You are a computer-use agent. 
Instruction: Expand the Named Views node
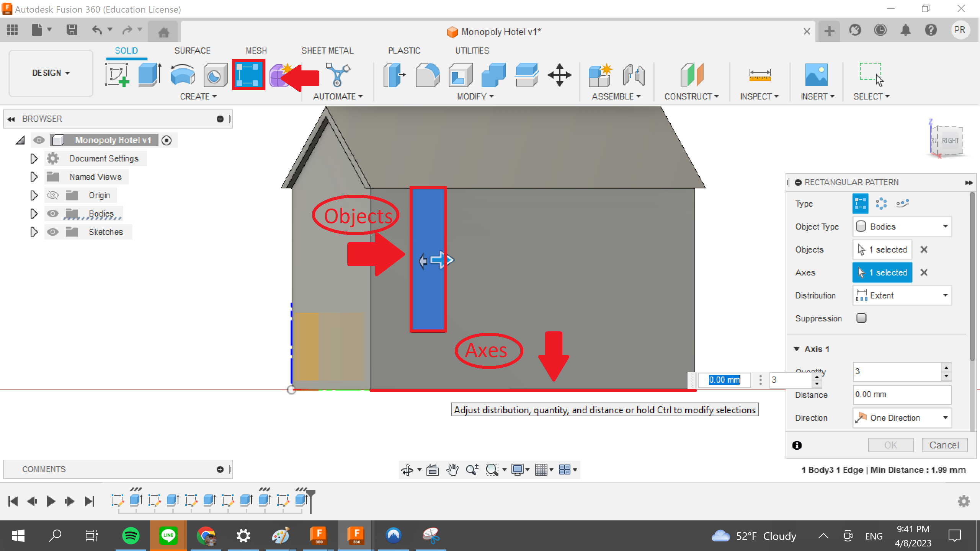click(34, 177)
